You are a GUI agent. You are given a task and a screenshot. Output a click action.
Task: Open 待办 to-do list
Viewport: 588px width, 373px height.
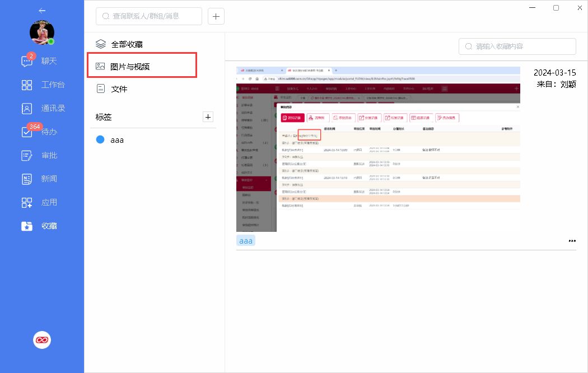(x=41, y=132)
